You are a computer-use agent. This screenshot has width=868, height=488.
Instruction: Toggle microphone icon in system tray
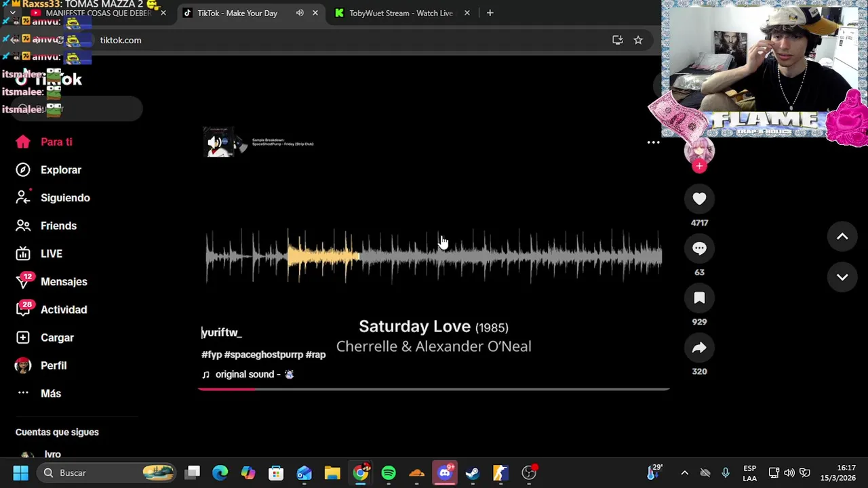(726, 473)
